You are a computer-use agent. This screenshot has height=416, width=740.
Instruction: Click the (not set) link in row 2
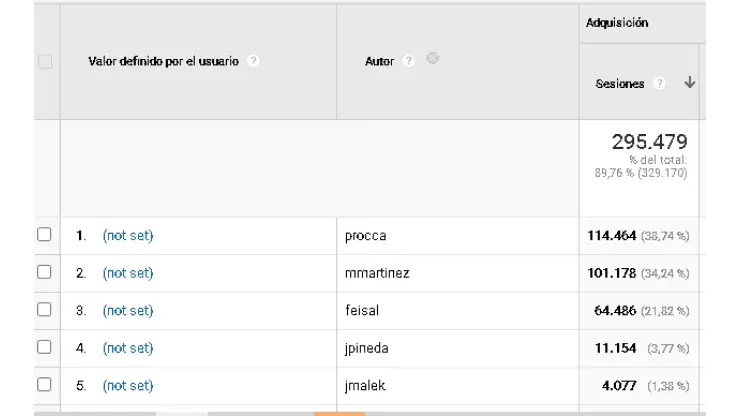pyautogui.click(x=128, y=273)
